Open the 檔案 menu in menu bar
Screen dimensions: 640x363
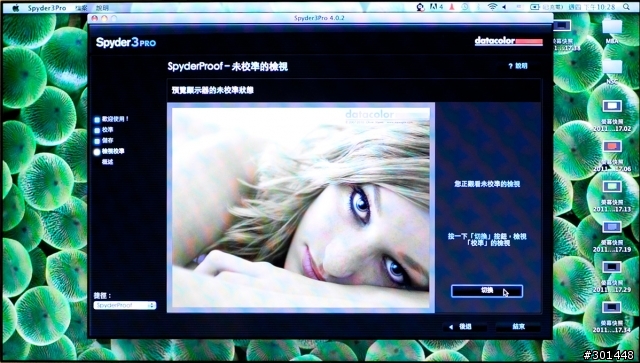(x=82, y=8)
